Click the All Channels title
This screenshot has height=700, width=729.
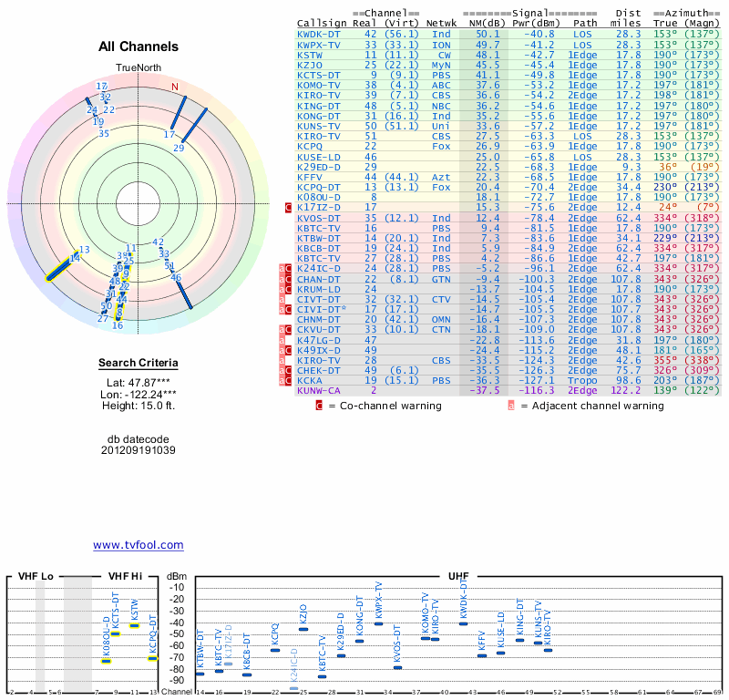pos(139,46)
